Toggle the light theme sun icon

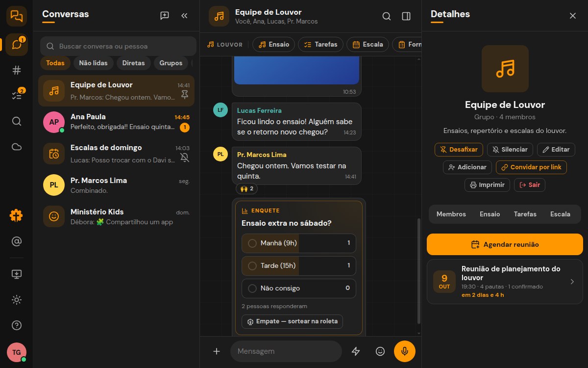point(17,299)
